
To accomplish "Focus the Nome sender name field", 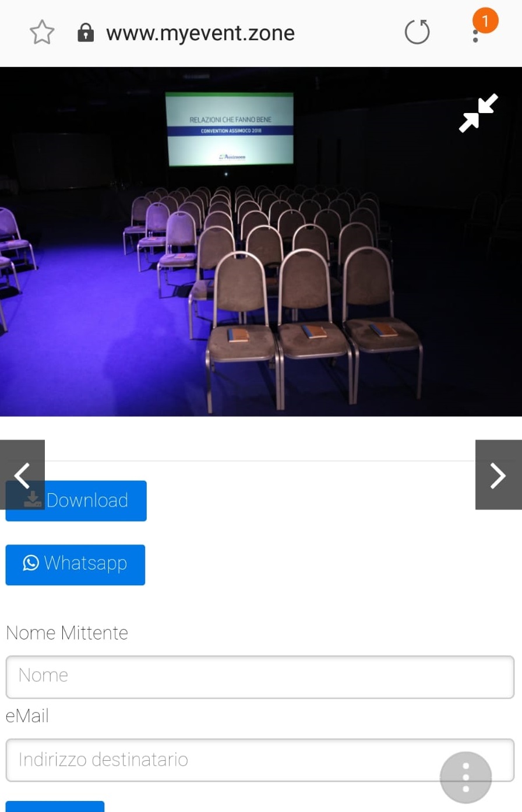I will [x=260, y=677].
